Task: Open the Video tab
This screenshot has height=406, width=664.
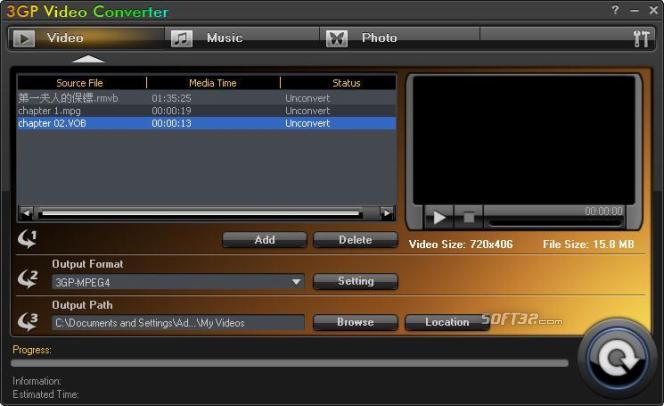Action: tap(86, 38)
